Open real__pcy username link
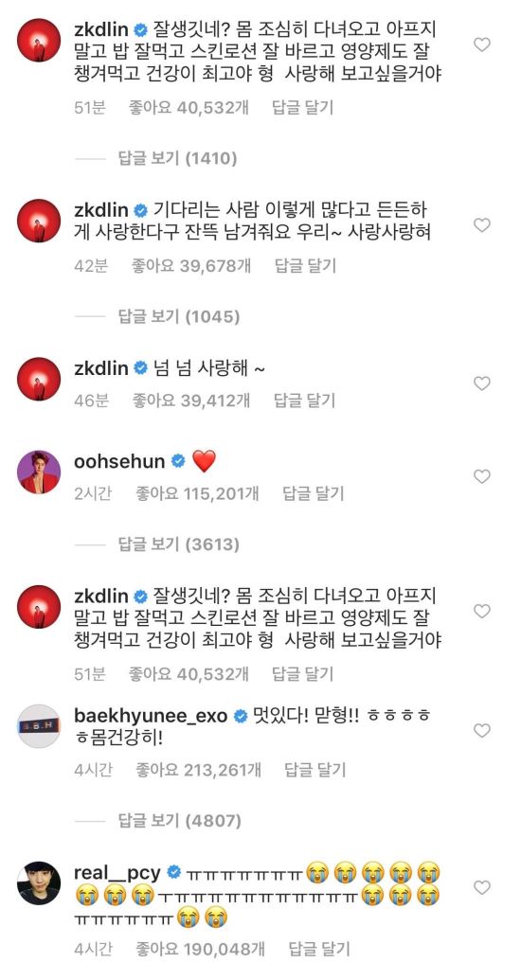The image size is (521, 980). [x=117, y=872]
